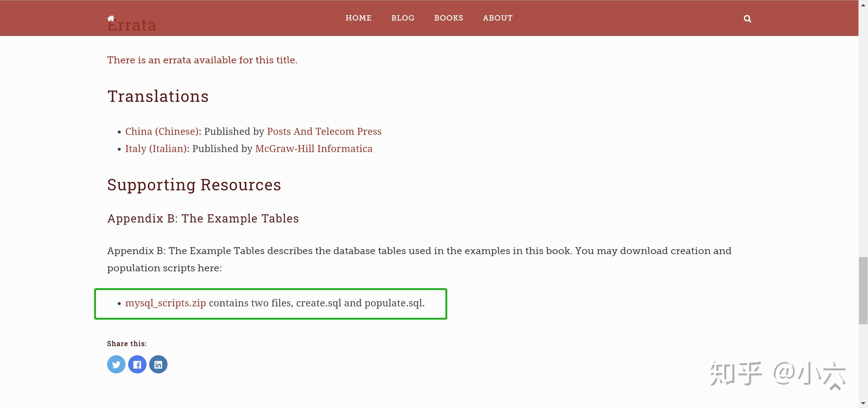
Task: Click the 'Share this:' label
Action: tap(127, 344)
